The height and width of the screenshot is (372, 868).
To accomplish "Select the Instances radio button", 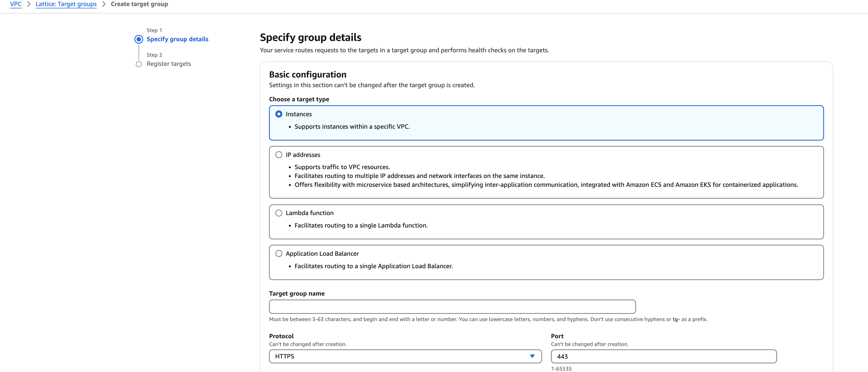I will [x=279, y=114].
